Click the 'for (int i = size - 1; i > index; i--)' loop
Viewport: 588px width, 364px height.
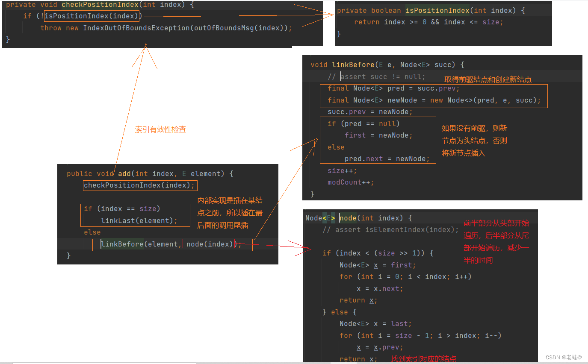point(420,336)
